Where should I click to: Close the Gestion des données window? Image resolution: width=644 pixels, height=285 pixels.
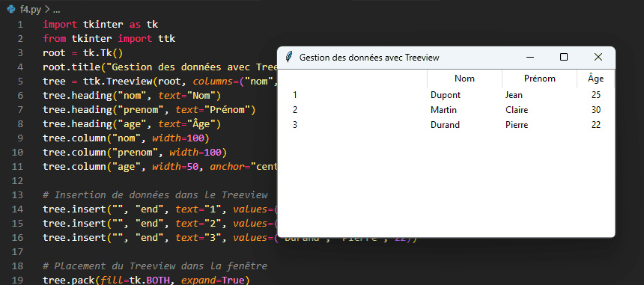[598, 57]
